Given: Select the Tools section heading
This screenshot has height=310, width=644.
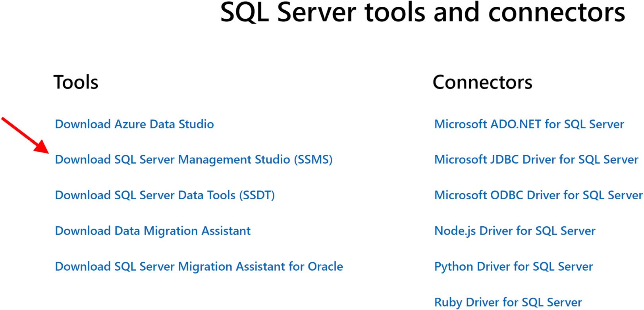Looking at the screenshot, I should point(76,82).
